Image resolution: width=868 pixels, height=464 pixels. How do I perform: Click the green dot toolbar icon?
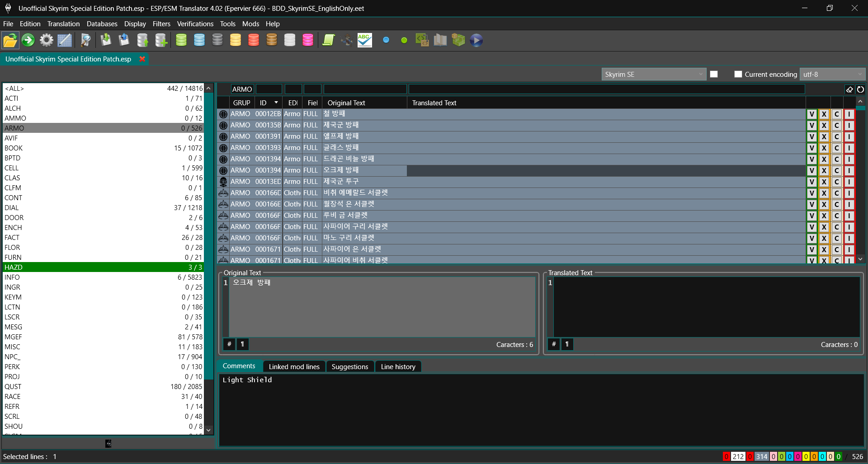404,40
